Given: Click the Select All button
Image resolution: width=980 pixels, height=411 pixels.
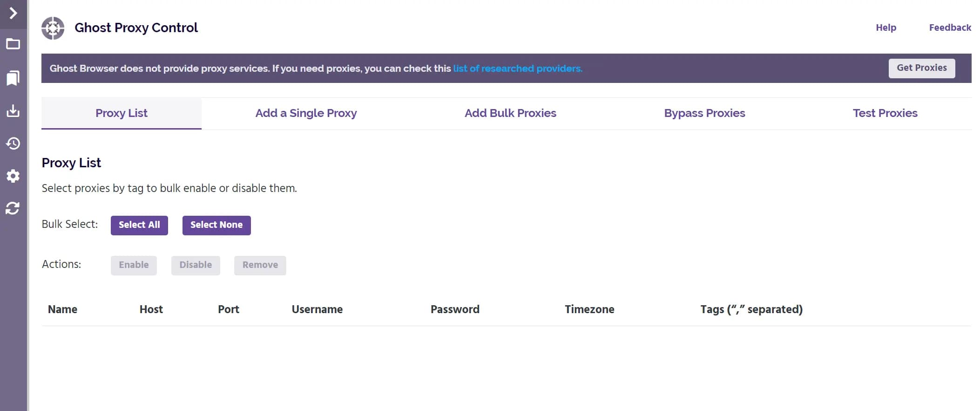Looking at the screenshot, I should click(139, 225).
